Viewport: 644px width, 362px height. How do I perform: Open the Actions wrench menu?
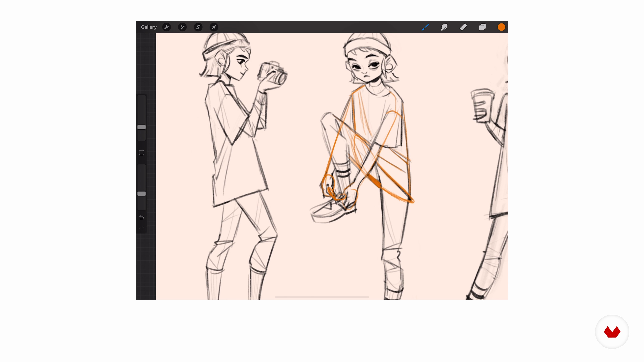pos(167,27)
